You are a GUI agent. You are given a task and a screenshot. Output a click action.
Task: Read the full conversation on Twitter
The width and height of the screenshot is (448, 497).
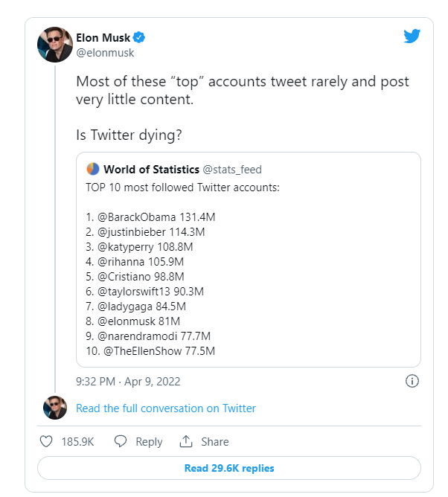click(x=165, y=408)
